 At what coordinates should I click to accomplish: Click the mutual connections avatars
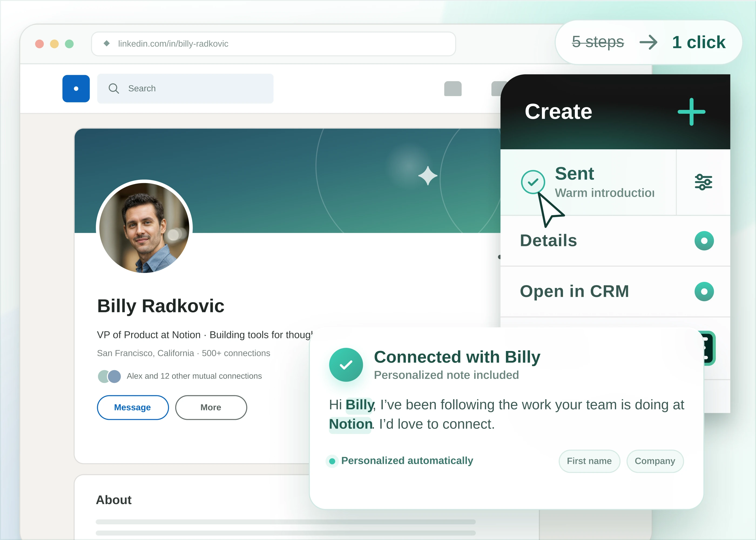[x=109, y=376]
